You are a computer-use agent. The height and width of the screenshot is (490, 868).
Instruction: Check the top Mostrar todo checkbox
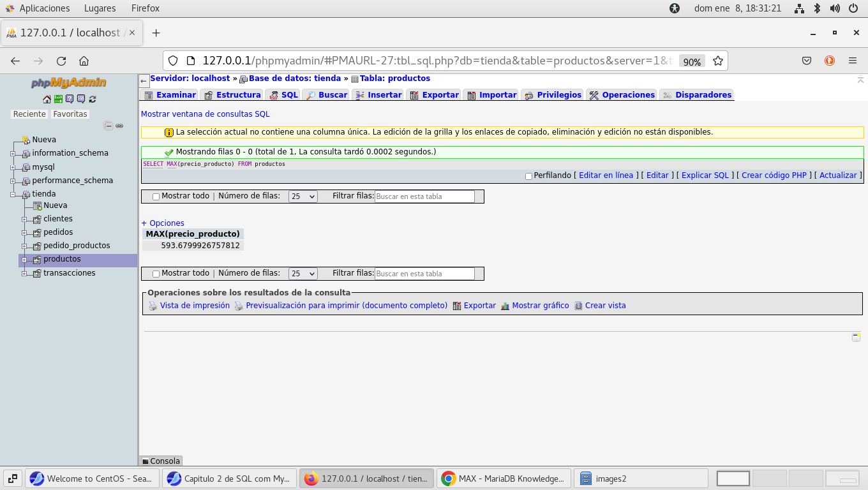coord(156,197)
